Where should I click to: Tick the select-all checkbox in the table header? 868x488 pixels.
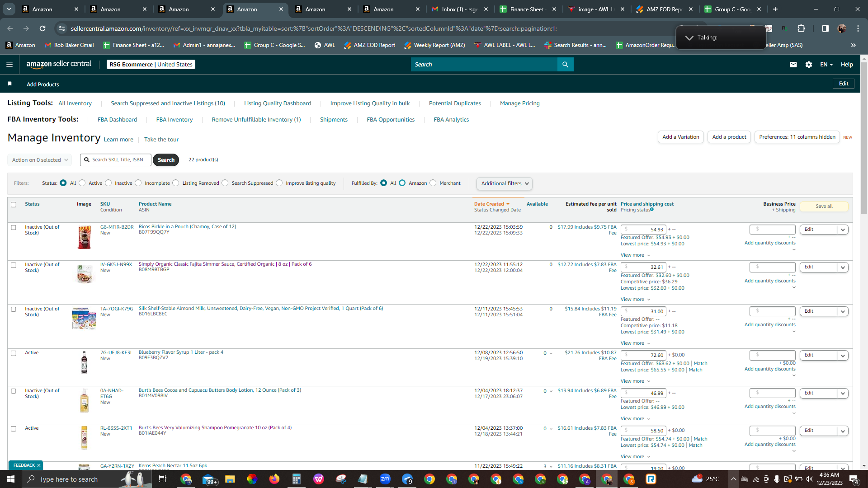[x=14, y=205]
